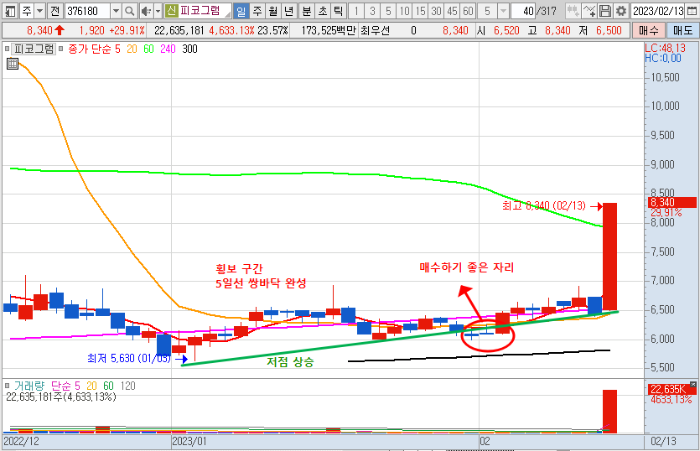
Task: Select the 일 daily chart period
Action: coord(241,11)
